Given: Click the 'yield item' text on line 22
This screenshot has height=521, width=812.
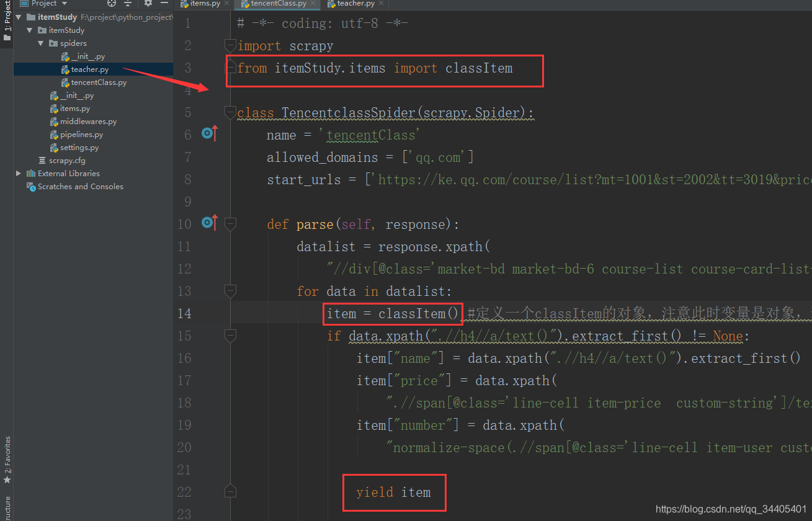Looking at the screenshot, I should point(393,492).
